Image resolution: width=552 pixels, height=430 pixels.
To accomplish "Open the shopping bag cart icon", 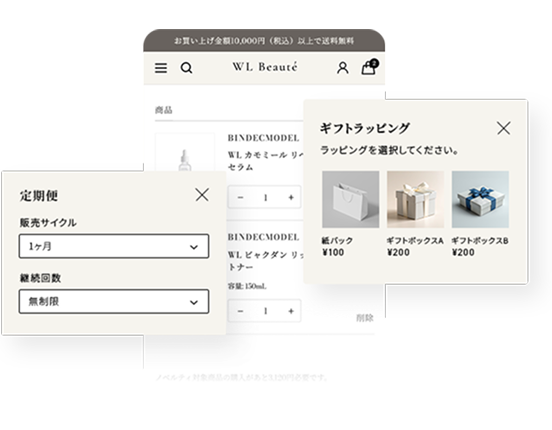I will pos(369,67).
